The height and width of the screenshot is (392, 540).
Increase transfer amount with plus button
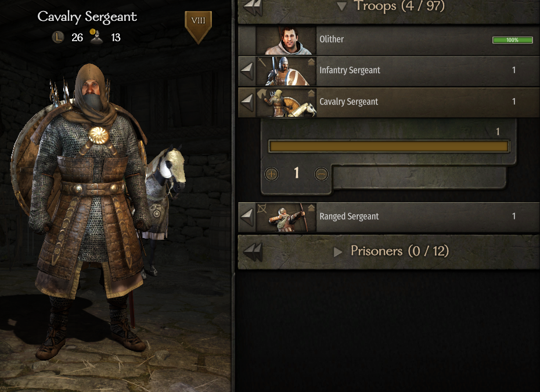271,174
